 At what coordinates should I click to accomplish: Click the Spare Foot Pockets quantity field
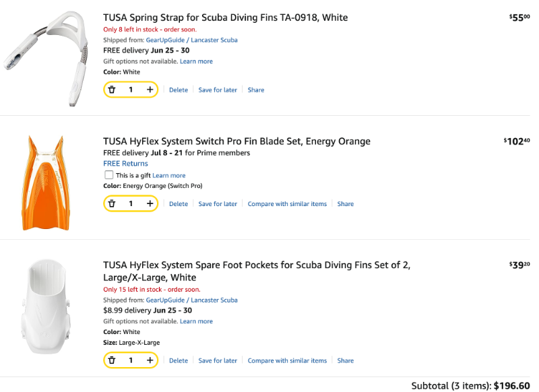coord(131,360)
